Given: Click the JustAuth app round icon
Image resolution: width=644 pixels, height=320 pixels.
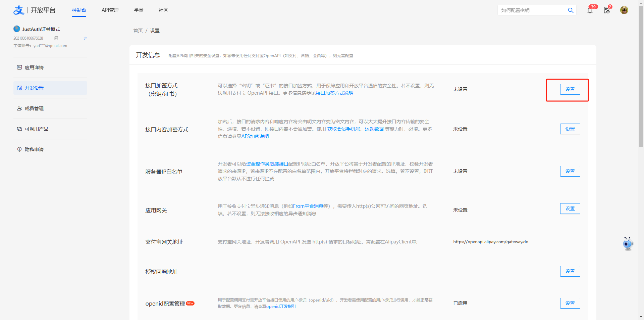Looking at the screenshot, I should [x=17, y=29].
